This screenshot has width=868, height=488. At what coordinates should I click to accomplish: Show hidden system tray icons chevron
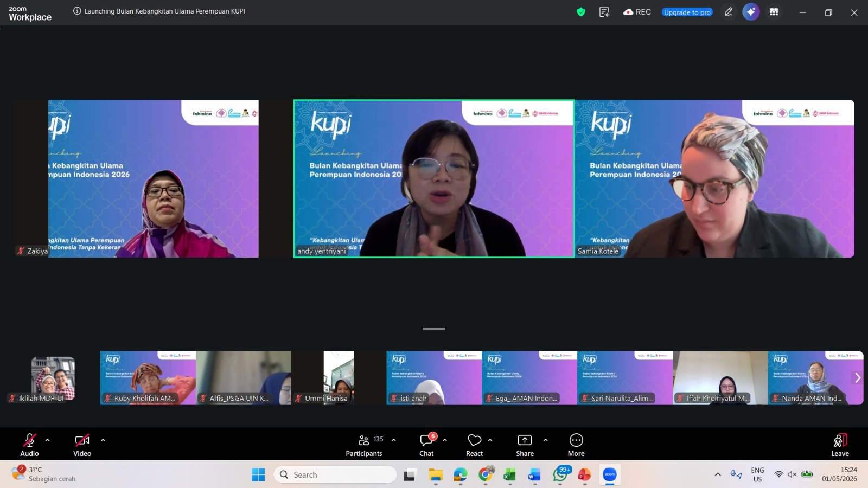pyautogui.click(x=718, y=474)
